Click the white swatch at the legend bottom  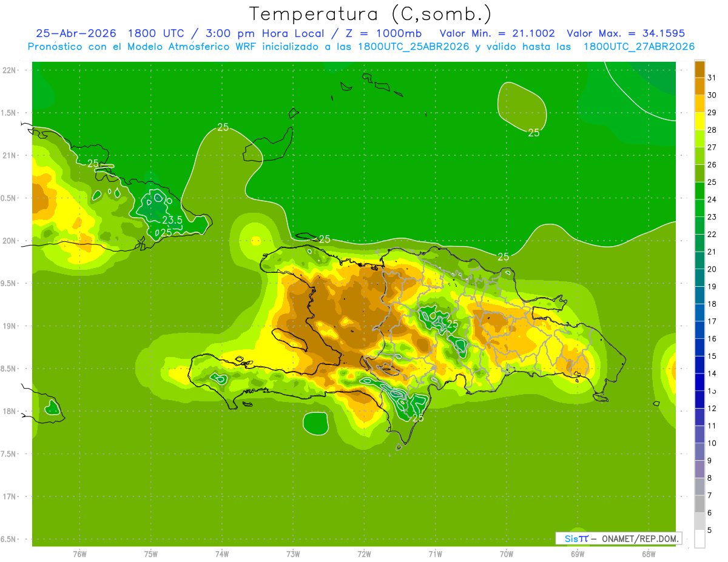pyautogui.click(x=699, y=539)
